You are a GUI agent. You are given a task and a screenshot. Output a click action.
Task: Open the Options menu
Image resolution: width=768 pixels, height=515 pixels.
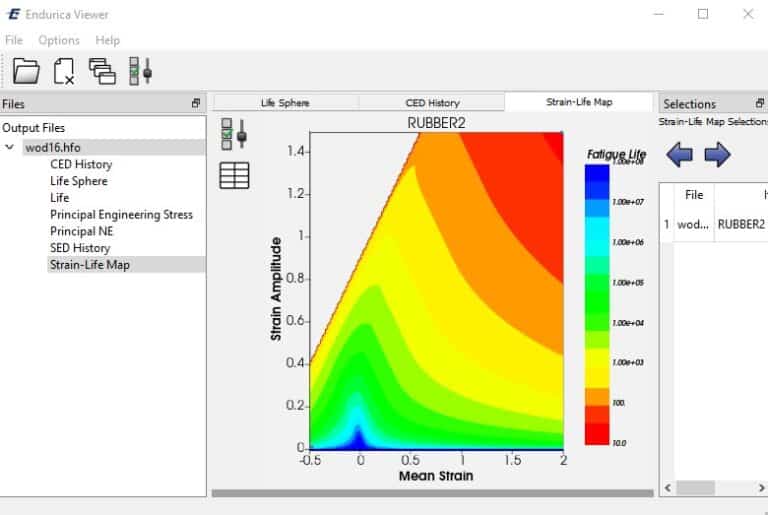(59, 40)
